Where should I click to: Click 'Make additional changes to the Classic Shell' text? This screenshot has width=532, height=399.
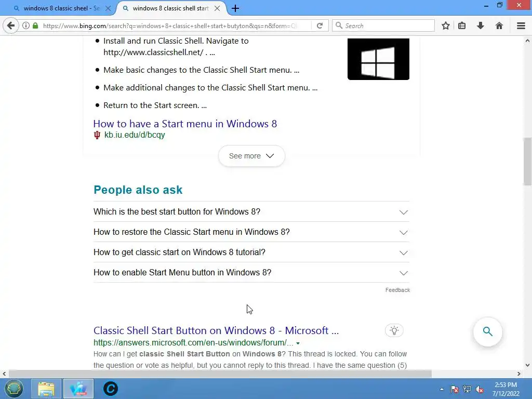pyautogui.click(x=210, y=88)
